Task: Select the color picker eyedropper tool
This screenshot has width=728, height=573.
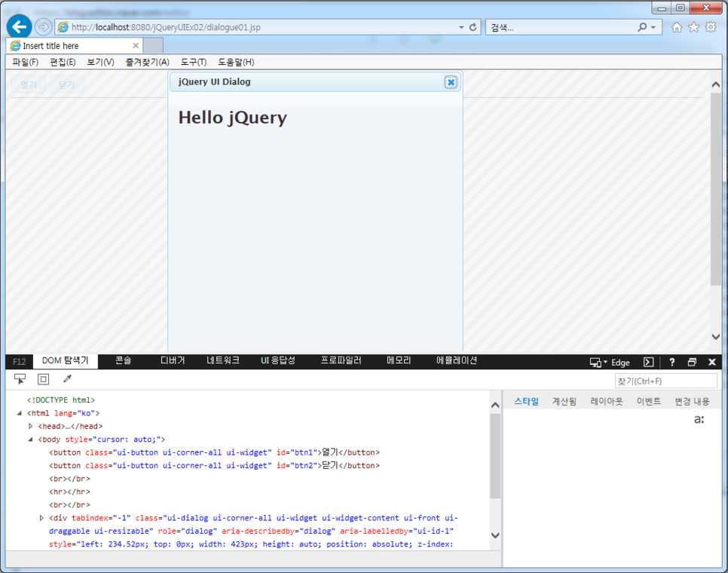Action: [67, 379]
